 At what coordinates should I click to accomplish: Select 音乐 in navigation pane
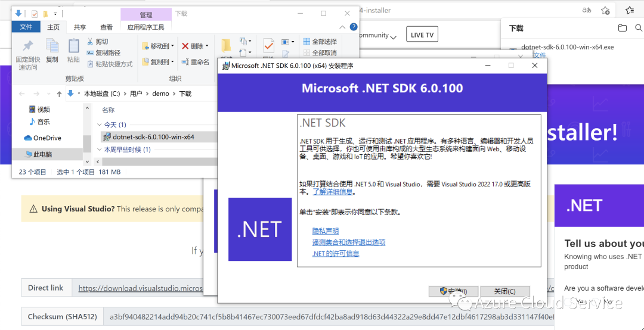pos(39,122)
